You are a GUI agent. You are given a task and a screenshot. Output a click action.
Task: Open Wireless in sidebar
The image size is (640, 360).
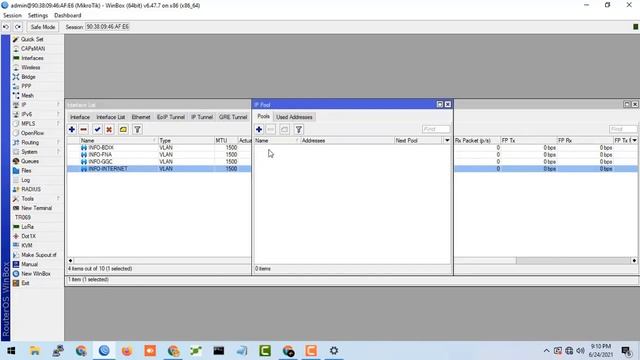[31, 67]
